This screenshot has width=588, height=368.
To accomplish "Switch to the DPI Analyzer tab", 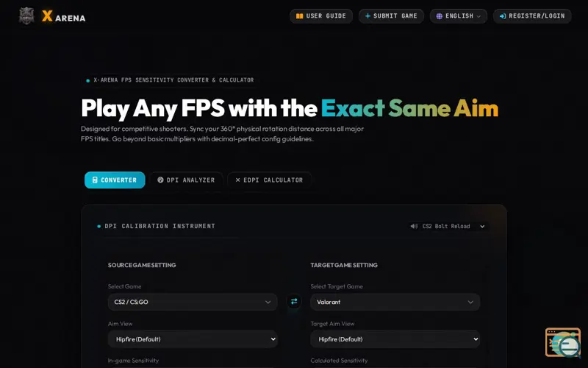I will pyautogui.click(x=186, y=180).
